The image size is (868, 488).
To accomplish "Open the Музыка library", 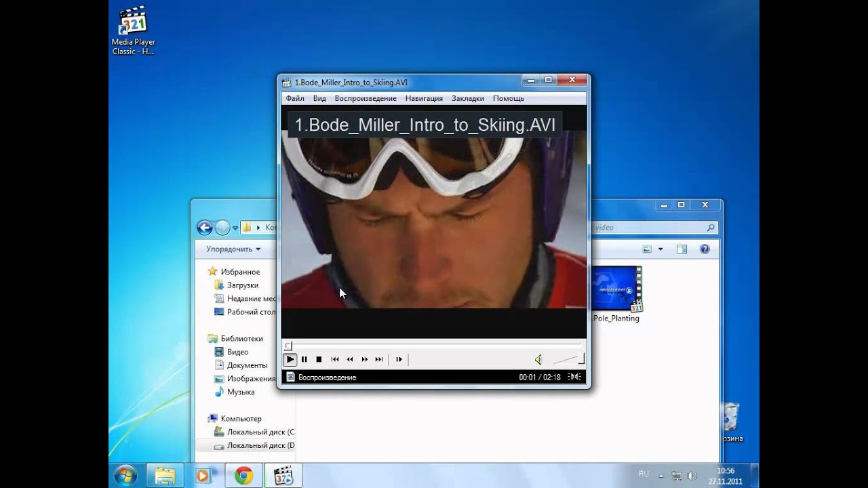I will click(235, 392).
